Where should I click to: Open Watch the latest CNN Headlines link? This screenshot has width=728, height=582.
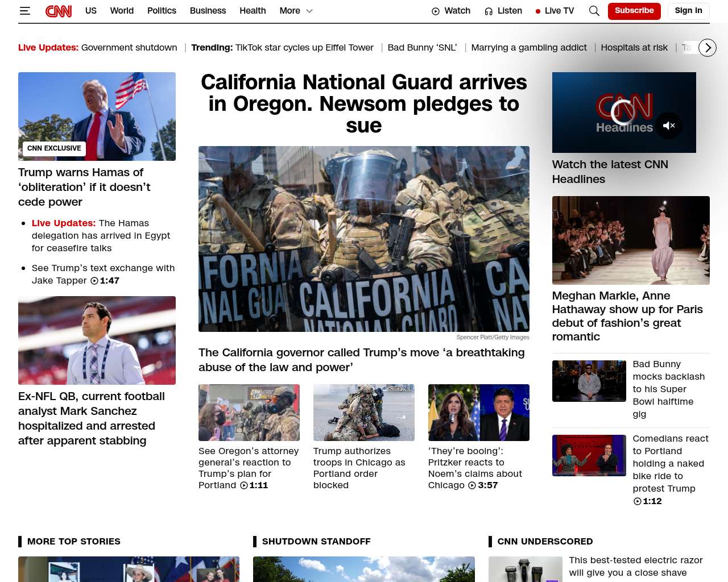[610, 172]
